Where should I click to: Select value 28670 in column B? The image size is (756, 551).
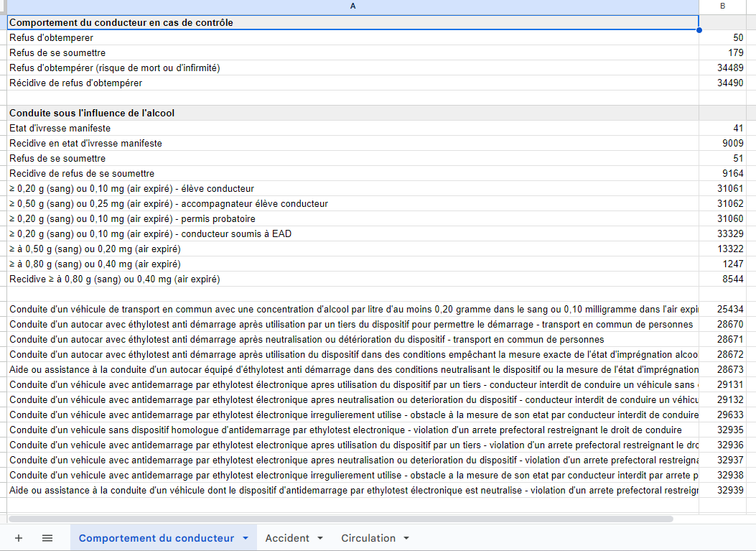[722, 324]
